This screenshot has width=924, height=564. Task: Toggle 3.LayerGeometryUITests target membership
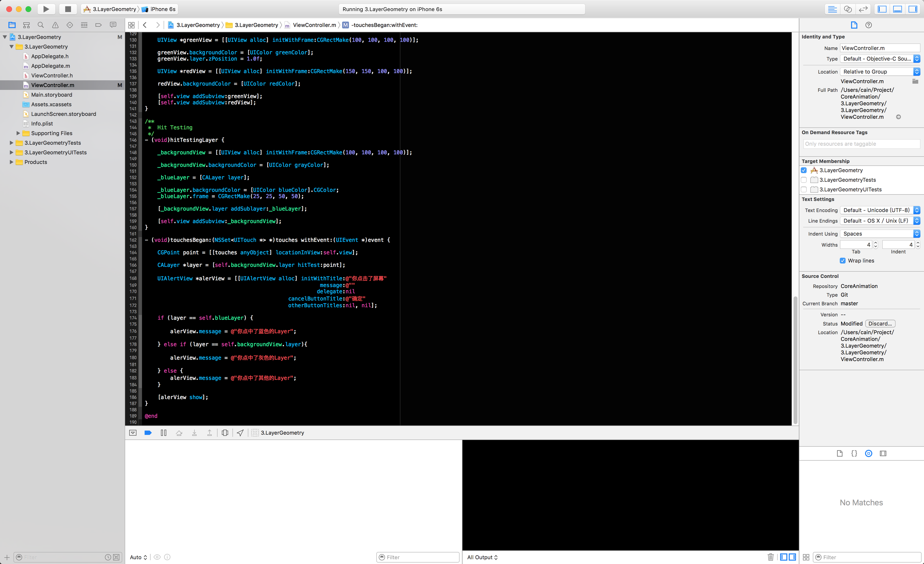[x=804, y=190]
